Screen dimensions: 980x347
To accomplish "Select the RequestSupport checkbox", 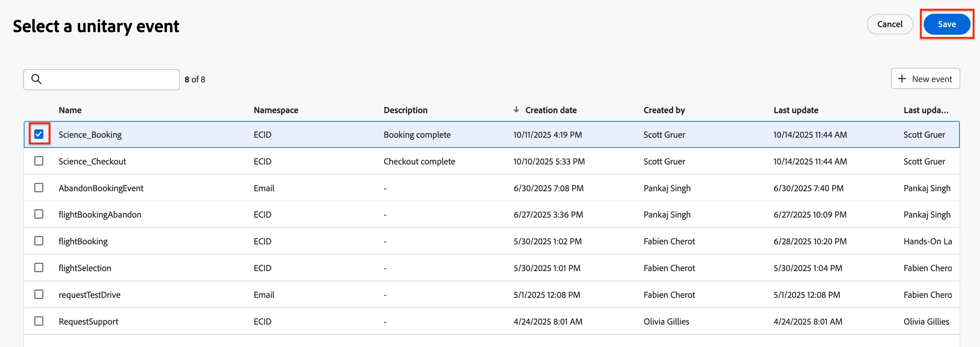I will pos(39,321).
